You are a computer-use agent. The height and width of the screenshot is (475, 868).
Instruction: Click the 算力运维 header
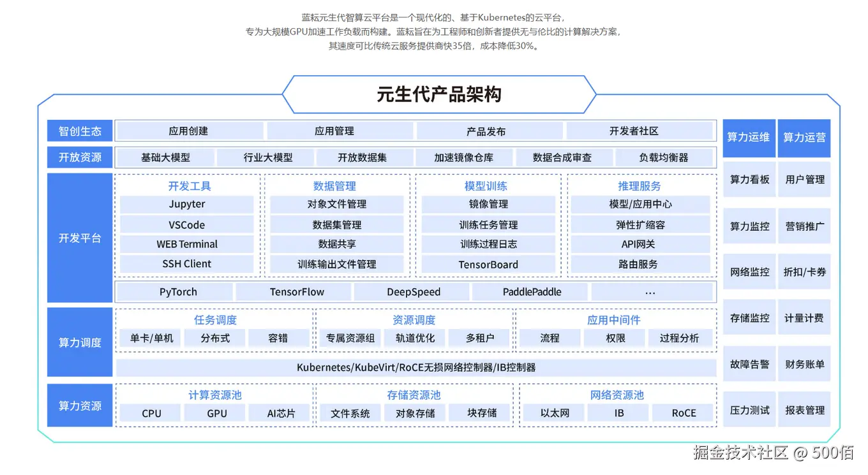point(749,138)
